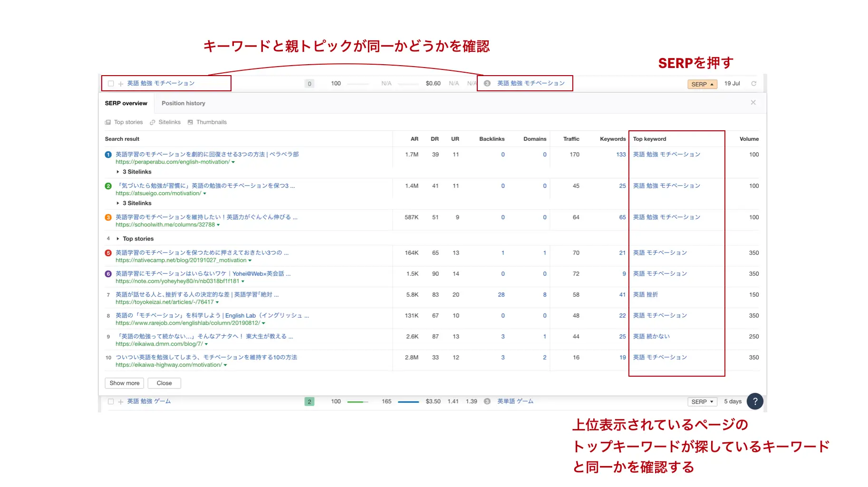This screenshot has width=868, height=487.
Task: Expand 3 Sitelinks under atsueigo.com result
Action: point(134,203)
